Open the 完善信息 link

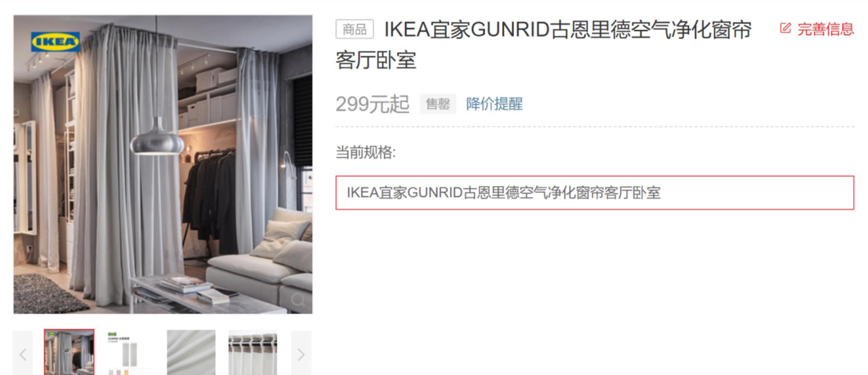(x=826, y=29)
